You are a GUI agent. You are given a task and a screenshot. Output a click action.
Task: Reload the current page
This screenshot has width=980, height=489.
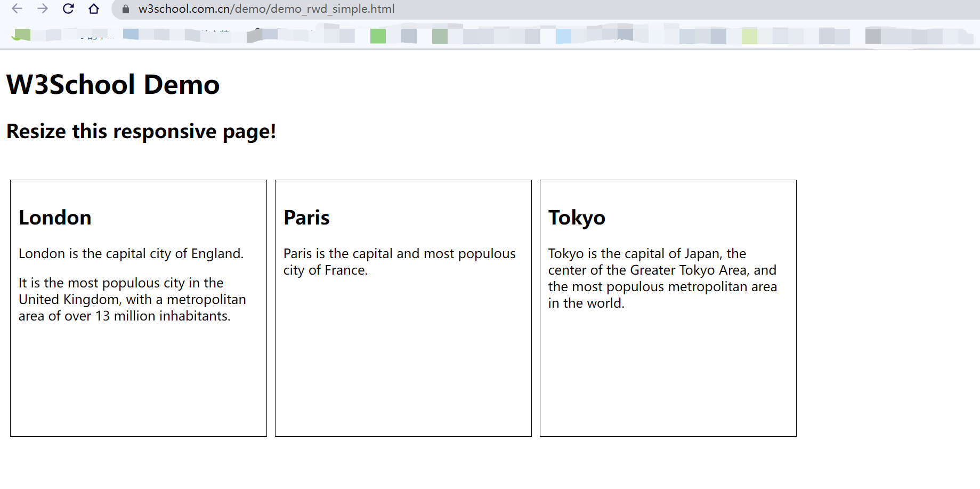pyautogui.click(x=68, y=9)
